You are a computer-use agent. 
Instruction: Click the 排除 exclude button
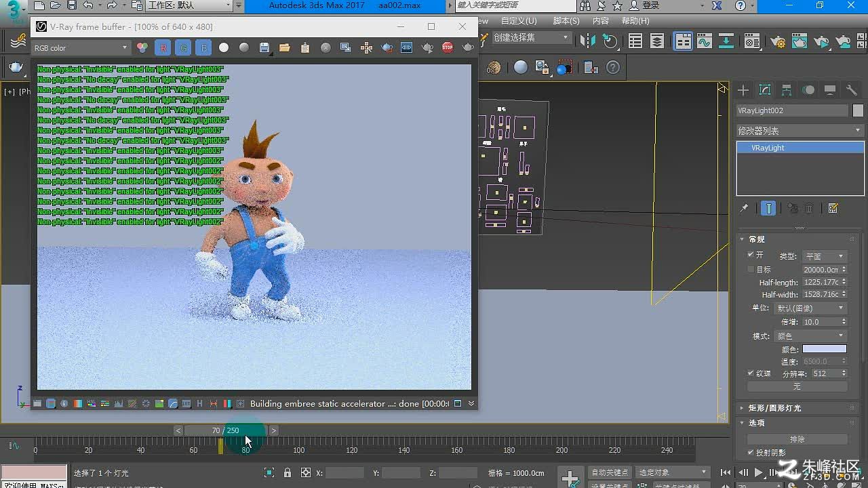[x=797, y=439]
